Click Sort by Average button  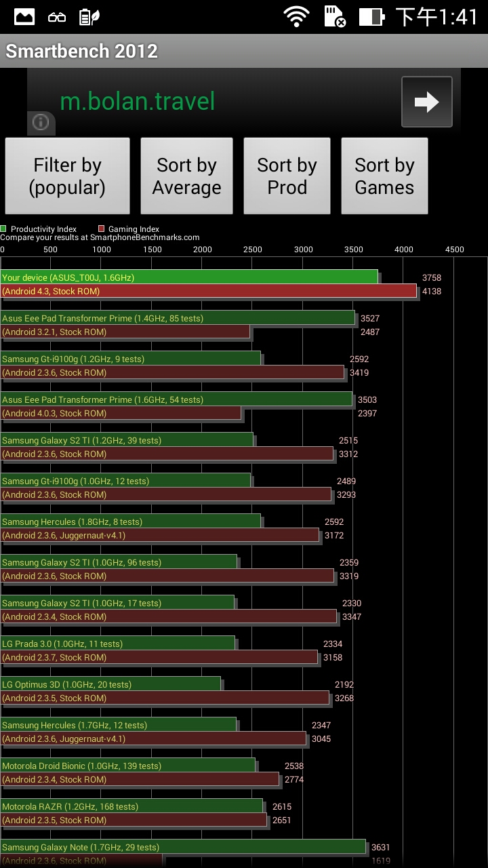click(x=186, y=176)
